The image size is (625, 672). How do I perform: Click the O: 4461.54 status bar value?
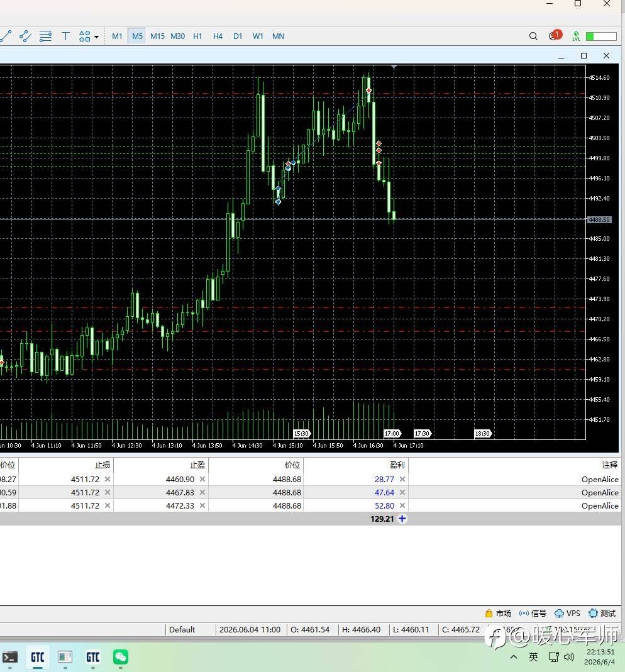pyautogui.click(x=310, y=630)
